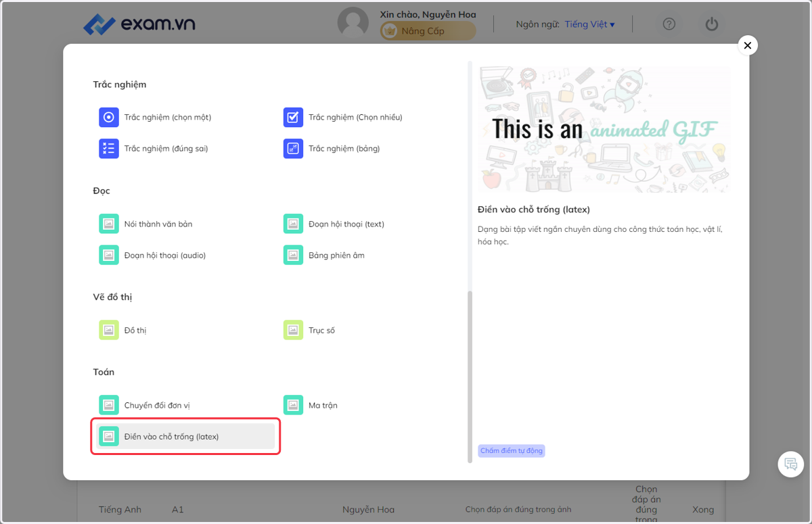Choose the Bảng phiên âm label
Image resolution: width=812 pixels, height=524 pixels.
tap(336, 255)
